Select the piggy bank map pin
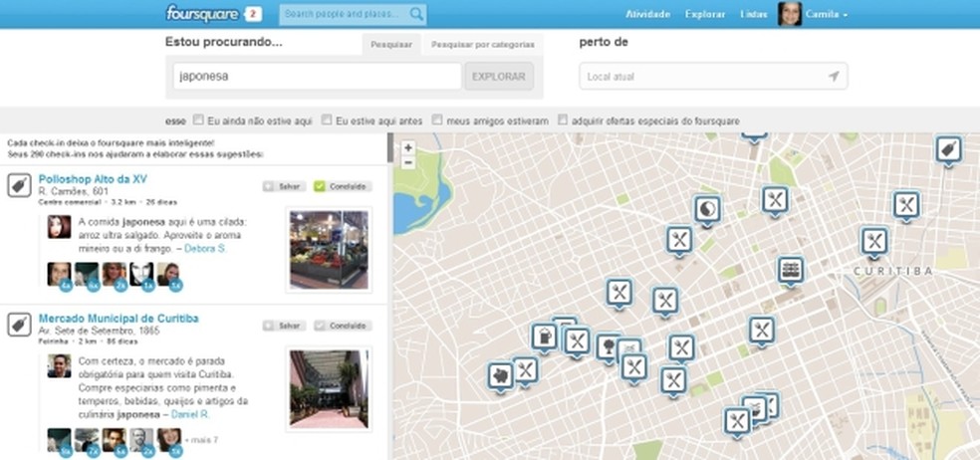The image size is (980, 460). point(501,377)
